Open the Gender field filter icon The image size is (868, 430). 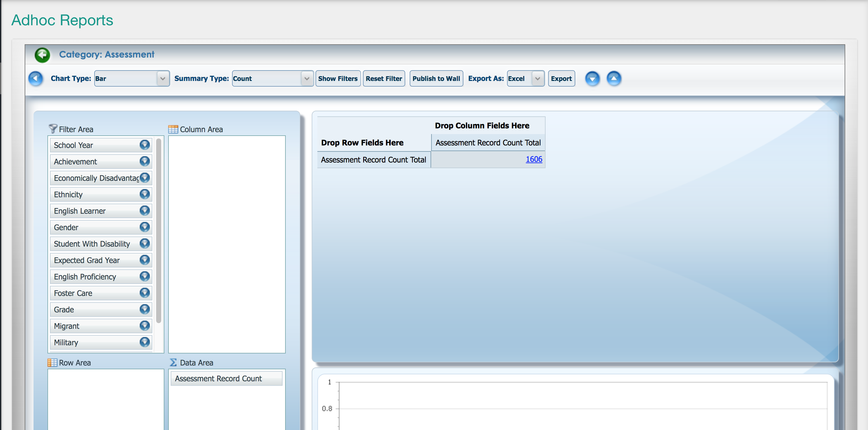click(145, 227)
